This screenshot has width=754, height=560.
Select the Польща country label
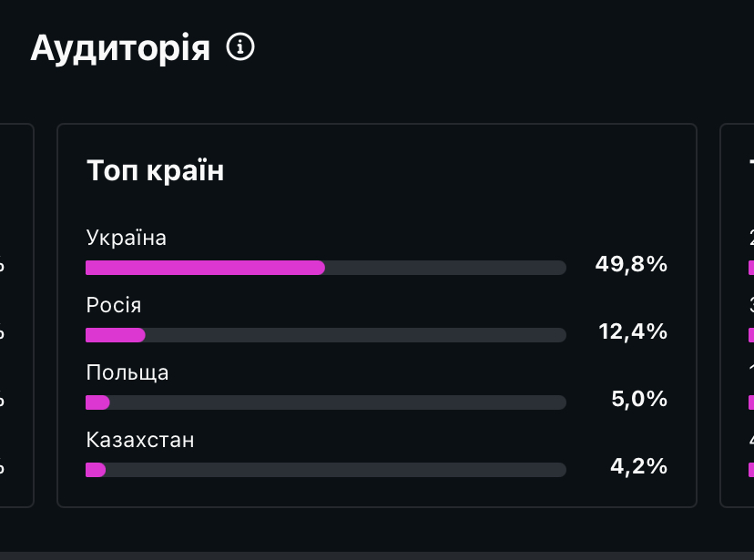127,372
